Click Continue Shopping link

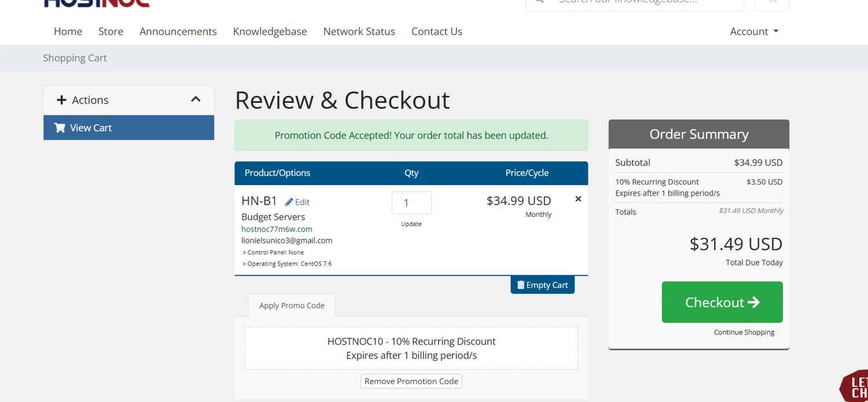[x=744, y=332]
